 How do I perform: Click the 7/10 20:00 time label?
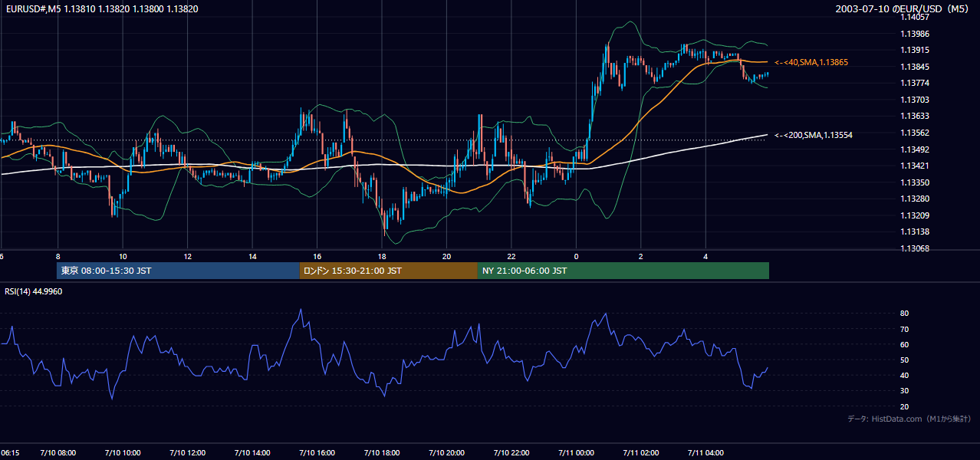(446, 453)
